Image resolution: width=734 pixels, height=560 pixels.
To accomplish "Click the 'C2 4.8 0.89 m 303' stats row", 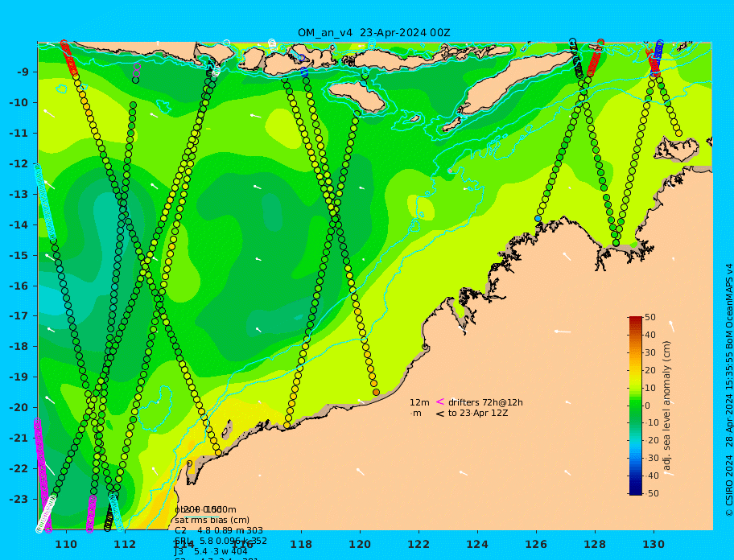I will point(219,530).
